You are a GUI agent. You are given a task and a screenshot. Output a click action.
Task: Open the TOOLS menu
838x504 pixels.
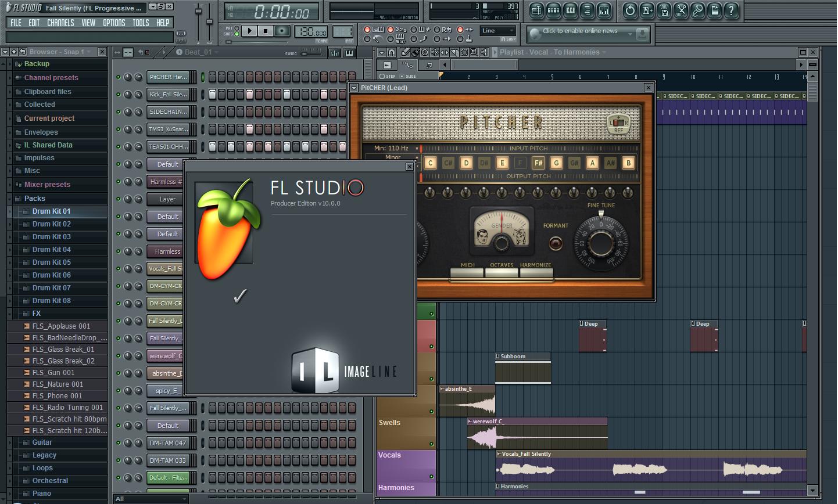tap(141, 23)
